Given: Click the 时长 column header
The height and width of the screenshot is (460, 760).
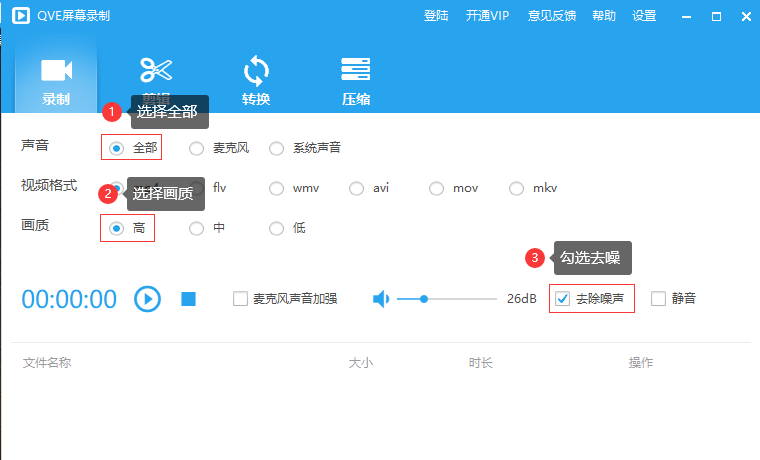Looking at the screenshot, I should (481, 363).
